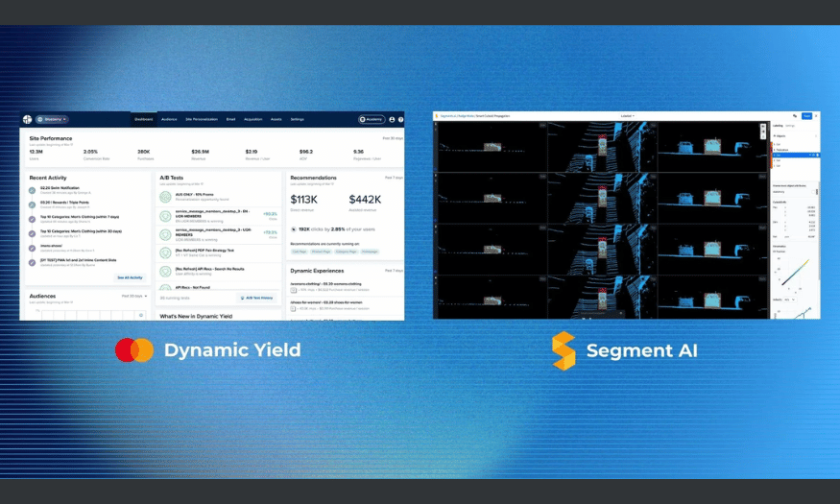Click the icon beside 'API Recs - Search No Results'
This screenshot has width=840, height=504.
tap(165, 272)
